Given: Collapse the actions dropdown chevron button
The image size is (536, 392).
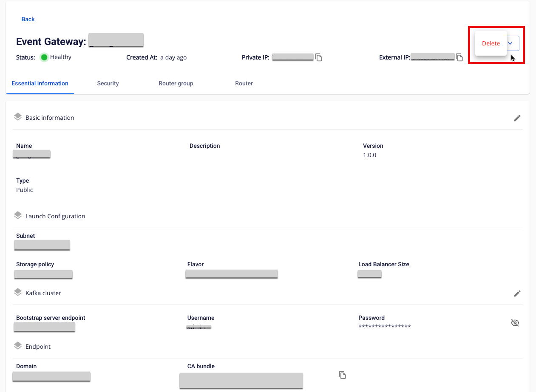Looking at the screenshot, I should (x=511, y=43).
